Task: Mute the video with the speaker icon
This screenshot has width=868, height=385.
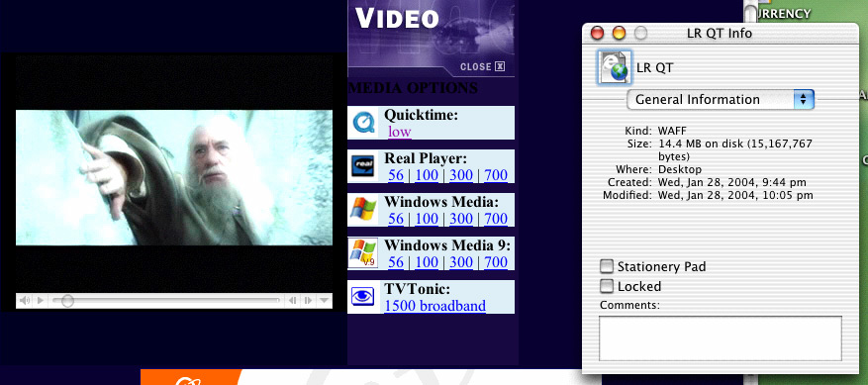Action: [x=25, y=301]
